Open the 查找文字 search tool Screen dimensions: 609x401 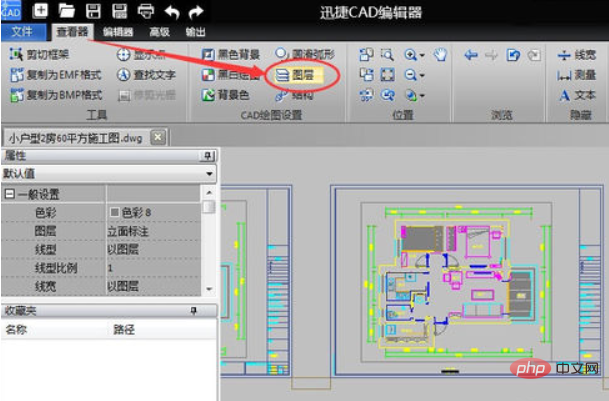coord(146,75)
